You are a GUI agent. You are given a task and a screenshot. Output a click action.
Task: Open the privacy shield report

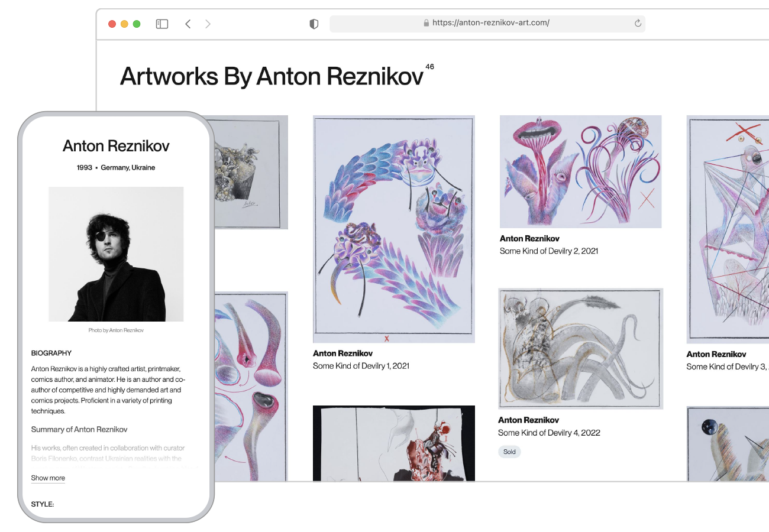(314, 24)
